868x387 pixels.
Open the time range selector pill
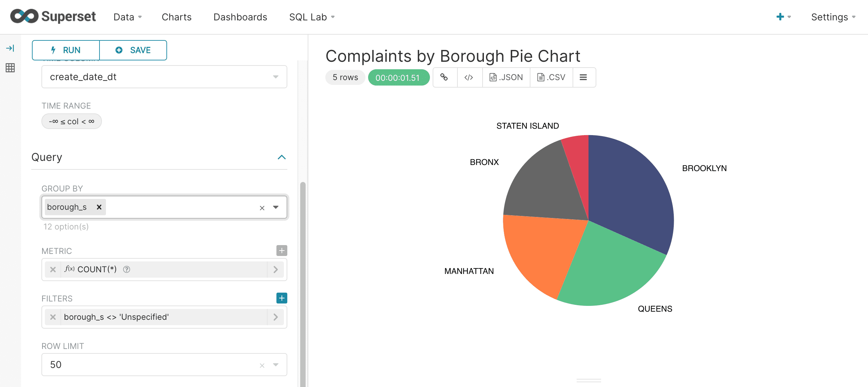[72, 121]
